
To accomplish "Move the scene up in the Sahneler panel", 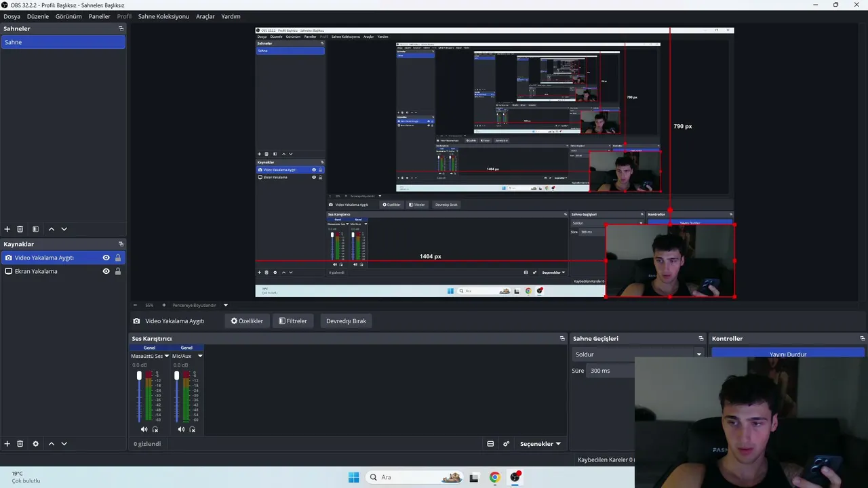I will click(51, 229).
